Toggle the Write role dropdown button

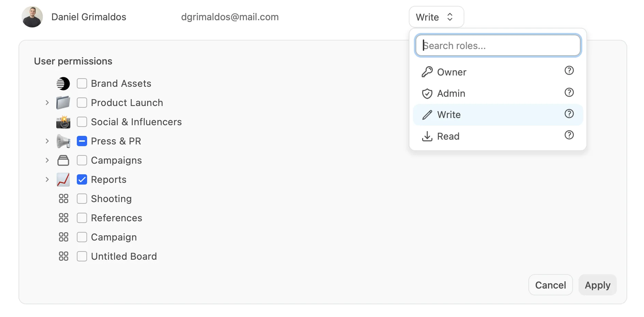[436, 17]
